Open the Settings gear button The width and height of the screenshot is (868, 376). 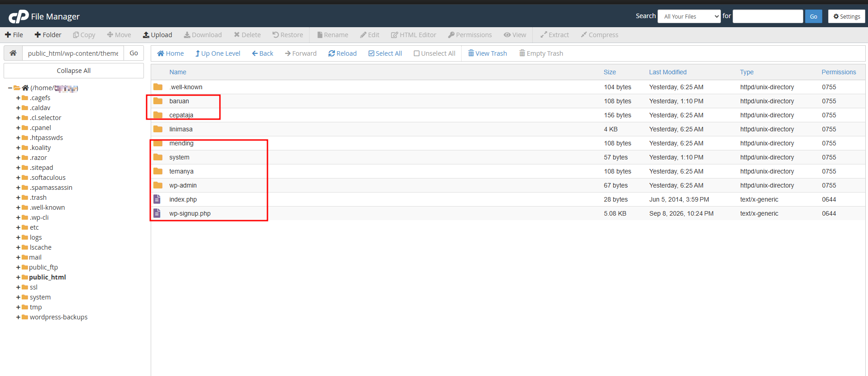point(846,16)
